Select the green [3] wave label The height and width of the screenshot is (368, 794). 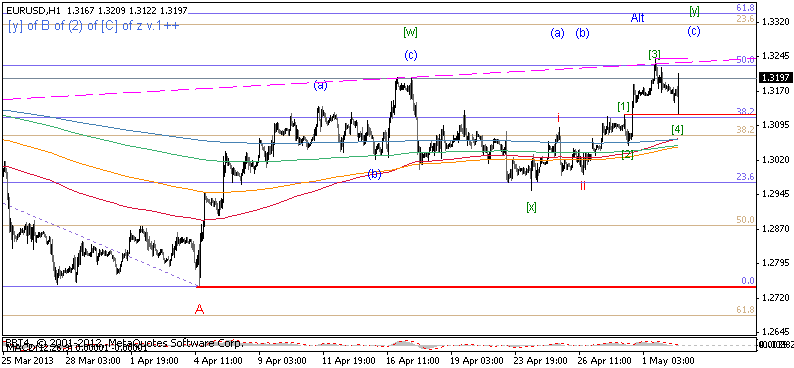click(x=654, y=54)
